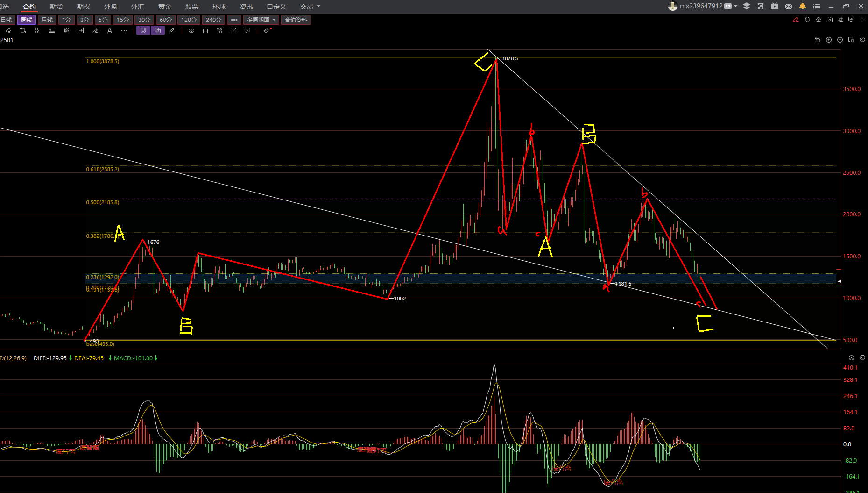This screenshot has width=868, height=493.
Task: Switch to the 日线 daily period
Action: (7, 20)
